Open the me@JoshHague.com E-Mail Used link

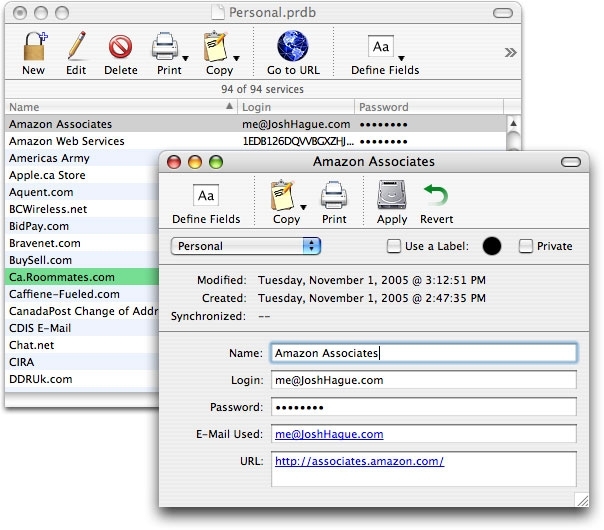click(329, 434)
